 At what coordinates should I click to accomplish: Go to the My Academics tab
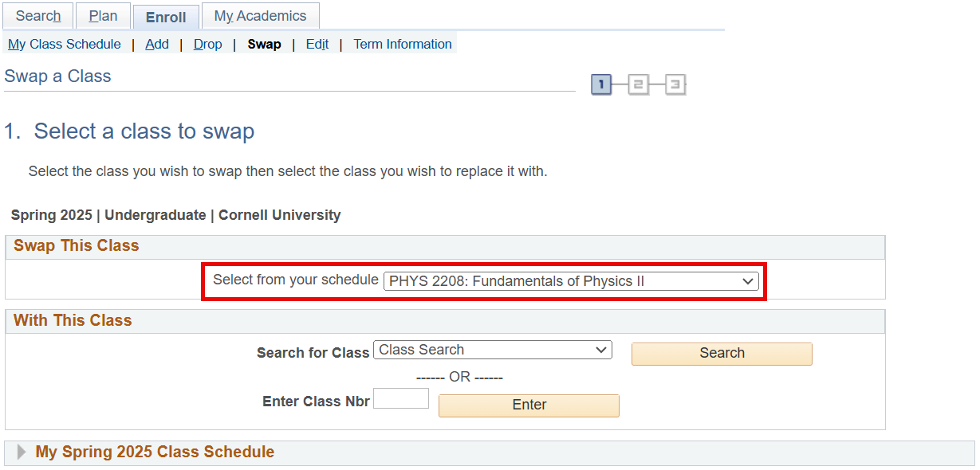click(x=260, y=16)
